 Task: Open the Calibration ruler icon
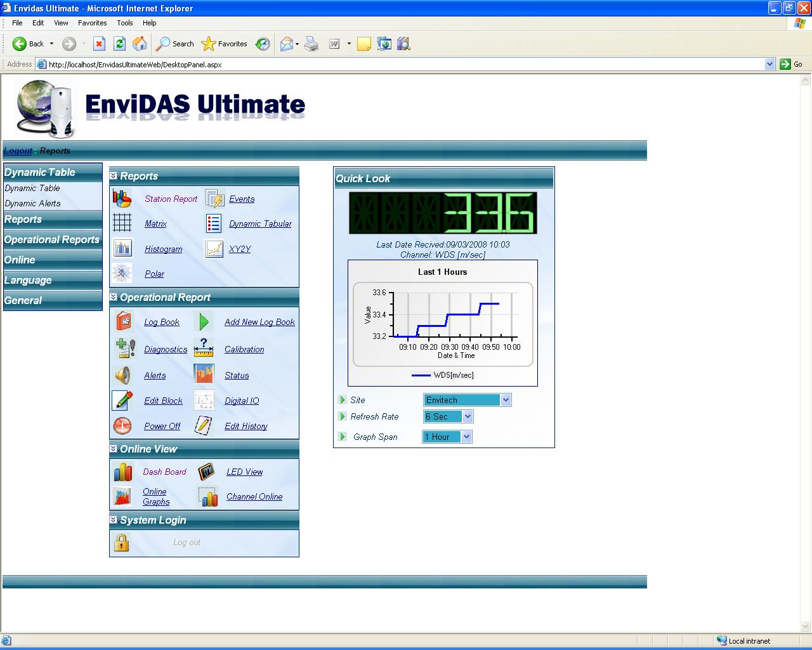(x=204, y=348)
